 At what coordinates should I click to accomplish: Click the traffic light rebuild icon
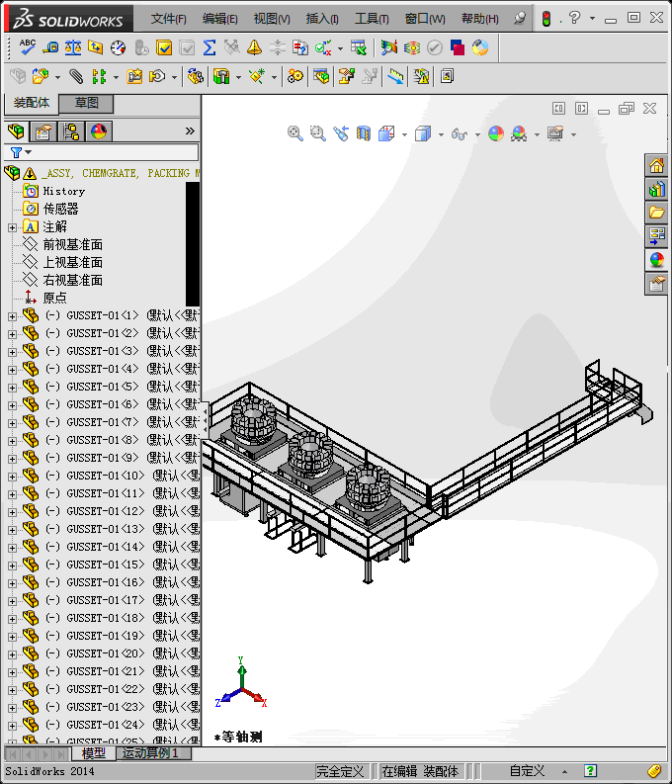(x=546, y=19)
